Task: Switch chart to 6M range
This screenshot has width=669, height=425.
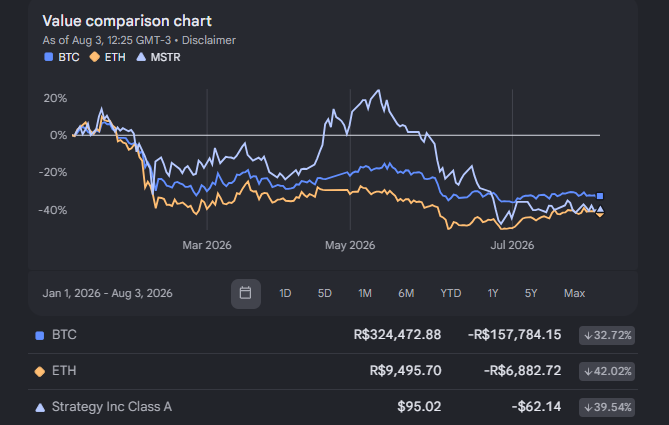Action: (406, 294)
